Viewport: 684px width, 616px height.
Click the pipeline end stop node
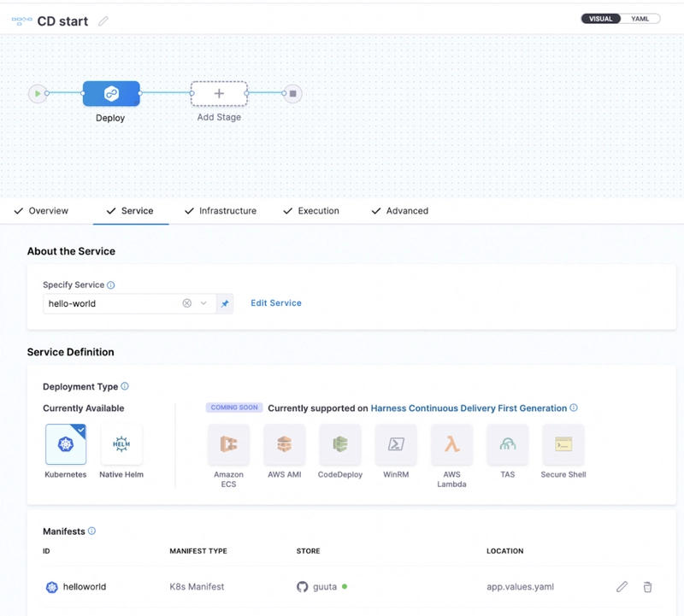[x=292, y=93]
